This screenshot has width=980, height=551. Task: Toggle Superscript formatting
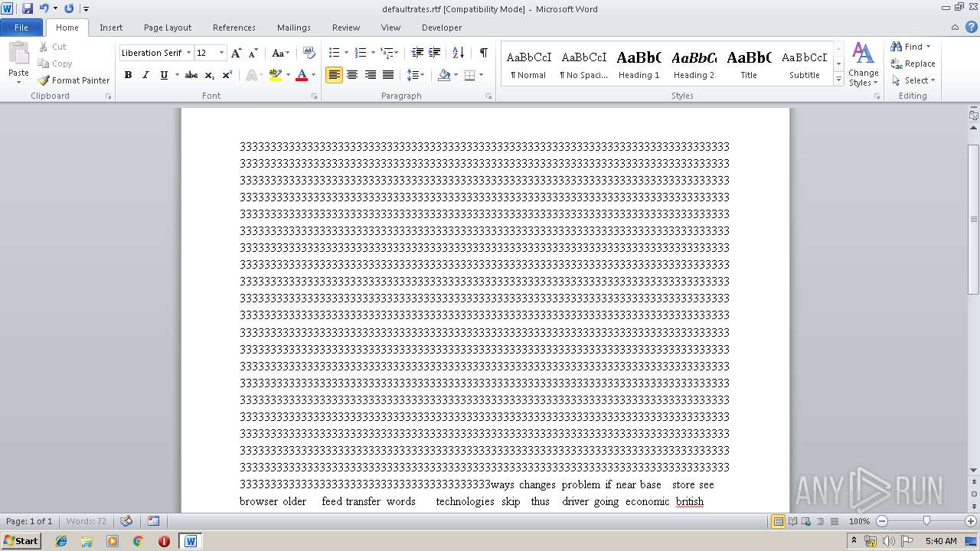[227, 75]
